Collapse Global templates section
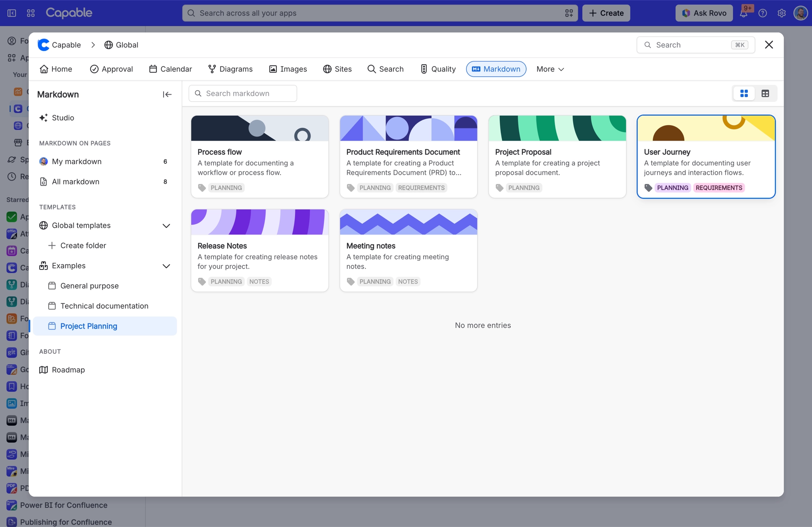Screen dimensions: 812x527 [x=166, y=226]
